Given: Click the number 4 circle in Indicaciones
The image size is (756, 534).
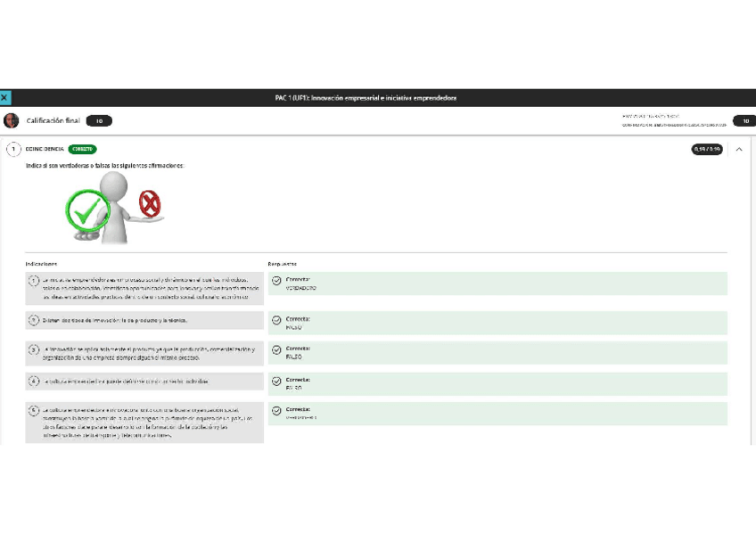Looking at the screenshot, I should tap(33, 382).
